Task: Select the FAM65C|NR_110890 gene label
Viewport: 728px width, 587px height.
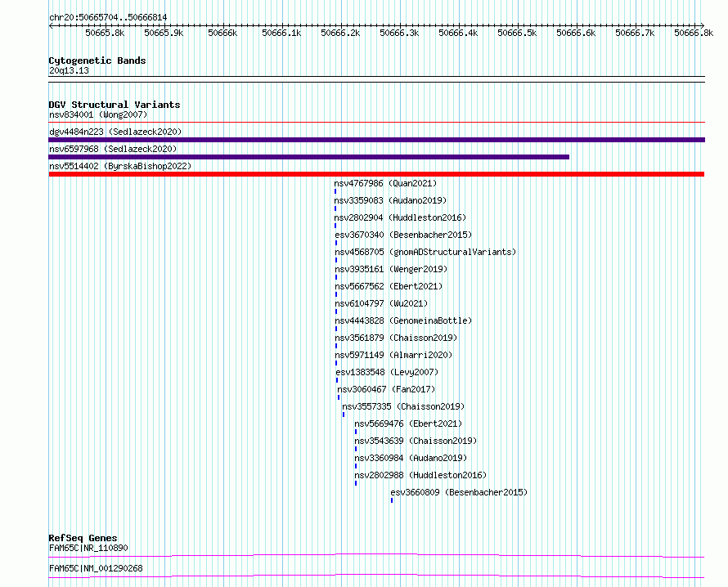Action: pyautogui.click(x=88, y=548)
